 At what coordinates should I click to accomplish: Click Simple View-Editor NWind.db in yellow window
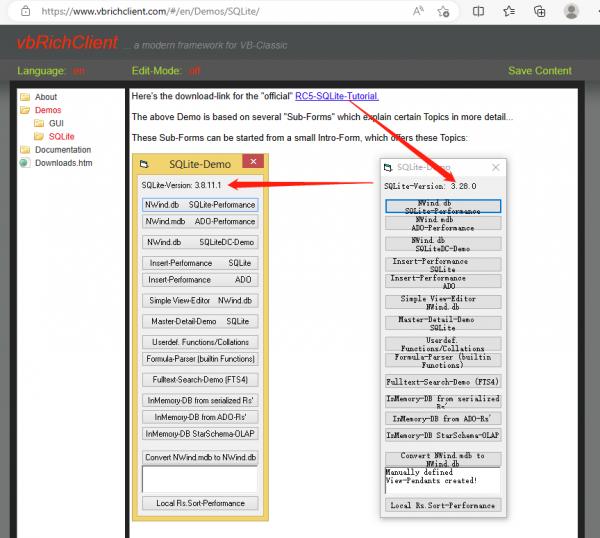click(200, 300)
